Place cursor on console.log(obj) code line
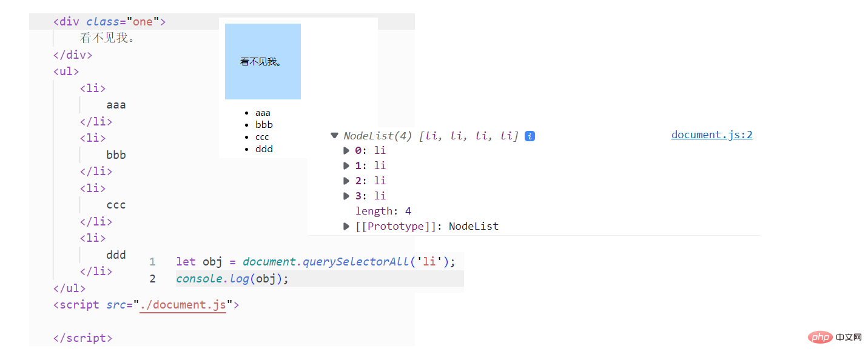 pos(233,279)
